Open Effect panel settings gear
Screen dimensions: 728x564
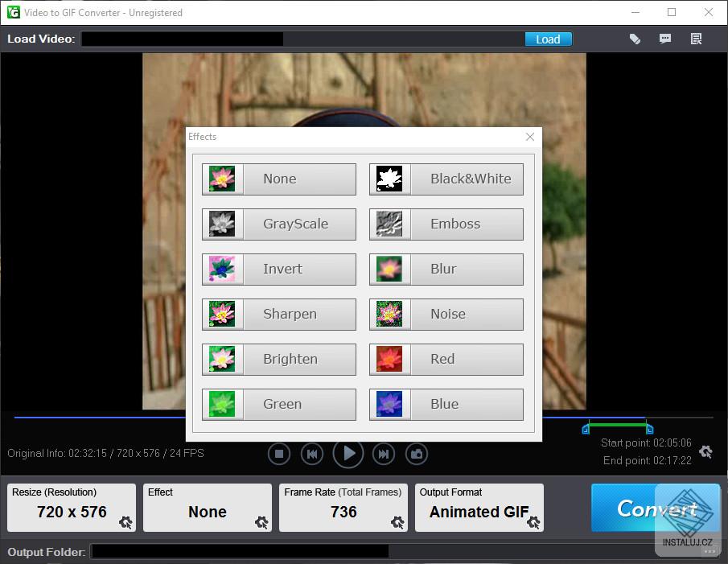click(261, 522)
